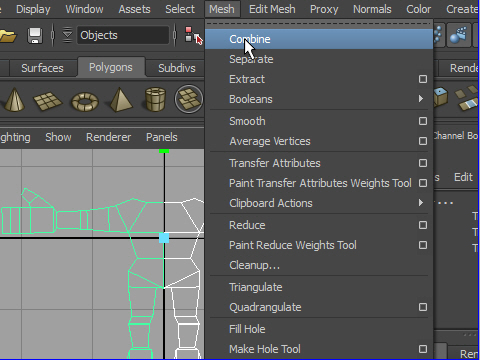Open Transfer Attributes options box
Image resolution: width=480 pixels, height=360 pixels.
423,163
